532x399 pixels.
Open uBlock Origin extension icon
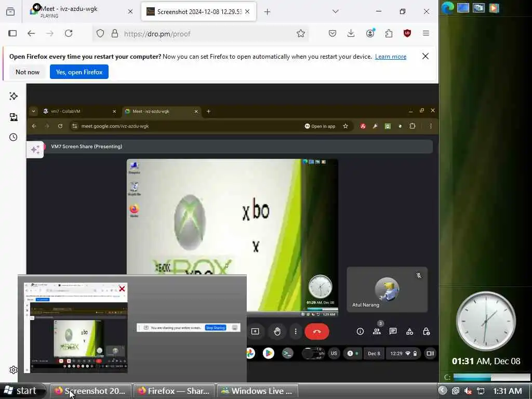[407, 33]
